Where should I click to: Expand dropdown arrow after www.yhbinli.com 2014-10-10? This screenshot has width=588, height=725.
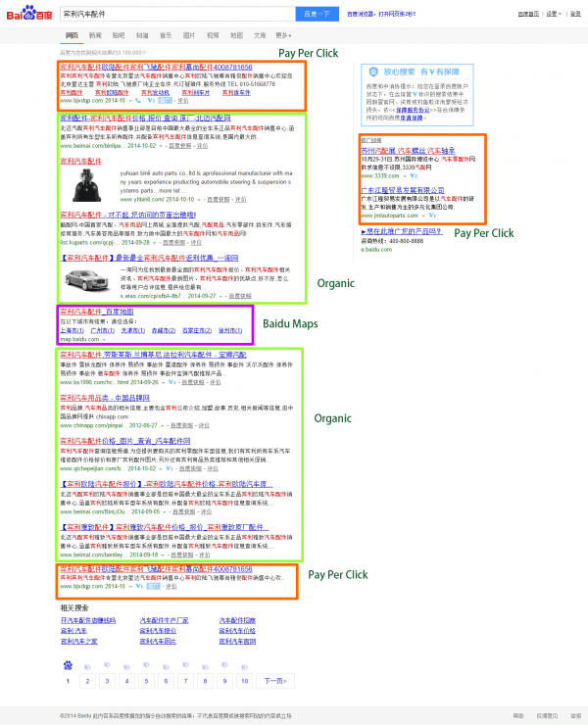199,200
